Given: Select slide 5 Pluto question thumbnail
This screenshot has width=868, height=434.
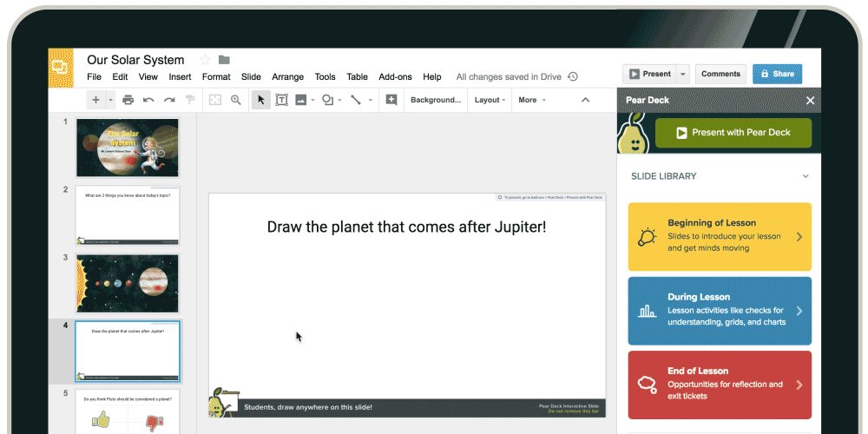Looking at the screenshot, I should (128, 412).
